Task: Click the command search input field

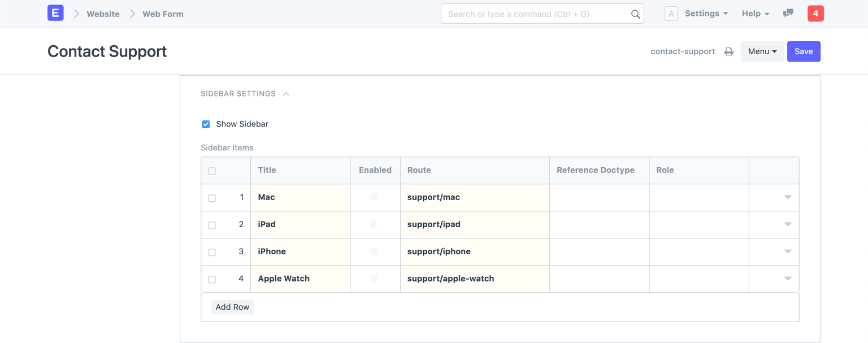Action: [x=537, y=14]
